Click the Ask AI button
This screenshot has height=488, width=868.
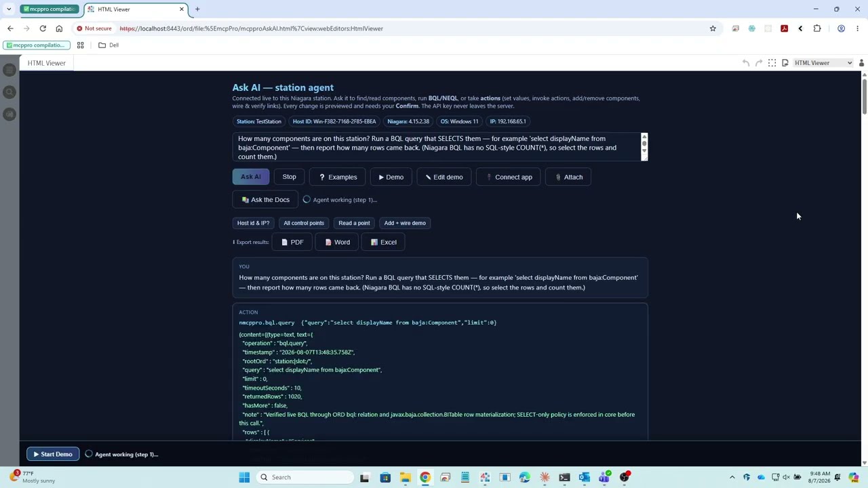coord(250,177)
